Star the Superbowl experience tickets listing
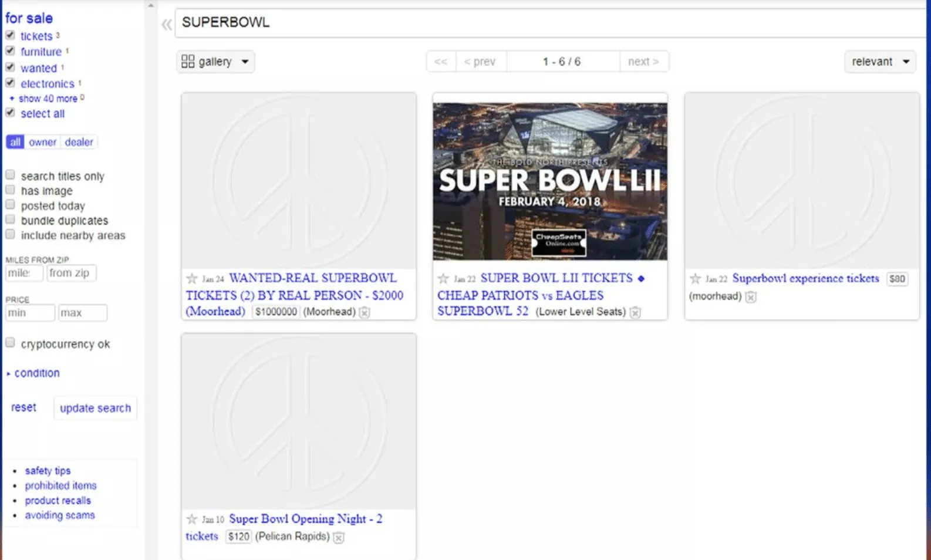931x560 pixels. tap(695, 279)
